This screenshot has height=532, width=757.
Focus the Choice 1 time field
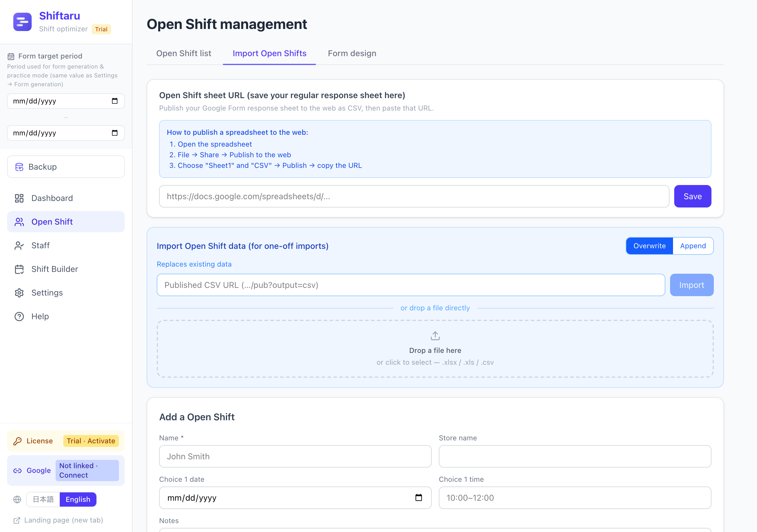coord(575,498)
